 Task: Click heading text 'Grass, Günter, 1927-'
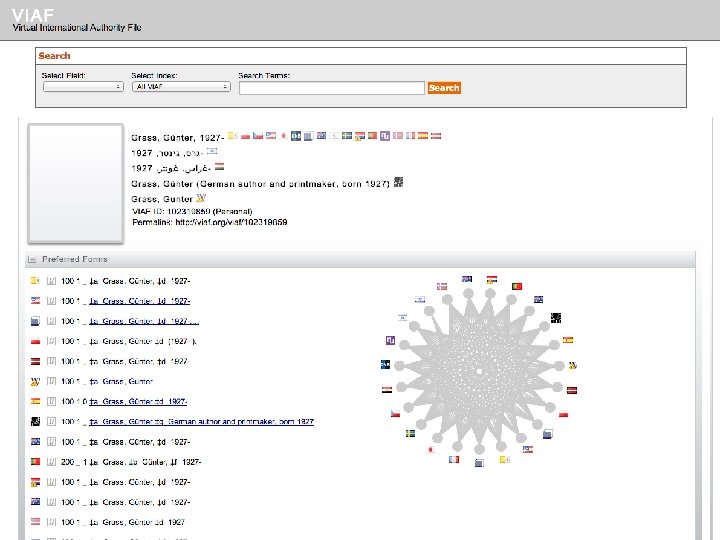click(178, 138)
